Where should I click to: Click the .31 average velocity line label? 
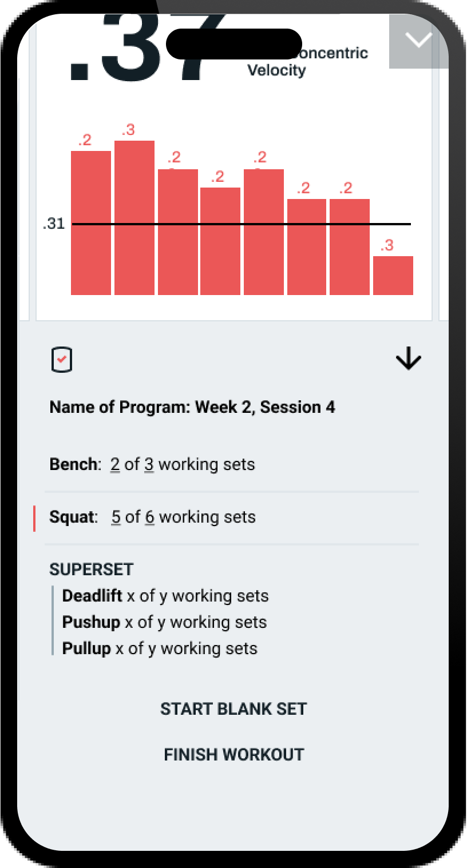coord(54,224)
